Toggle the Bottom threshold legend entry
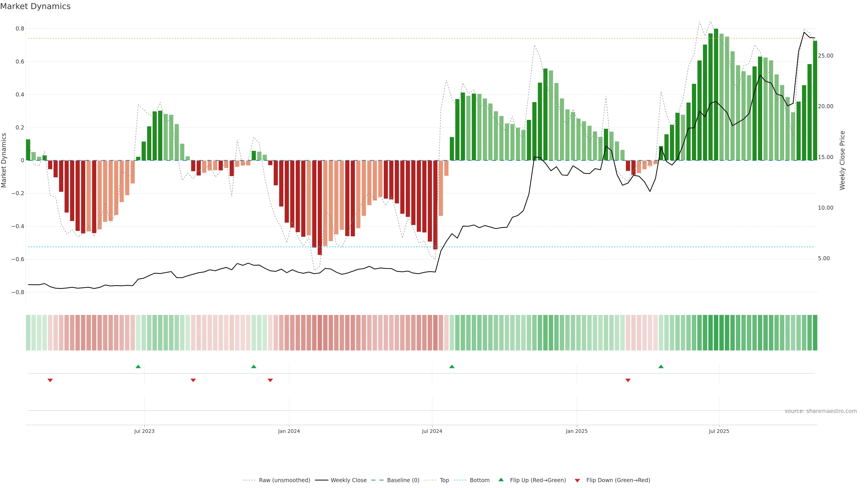The height and width of the screenshot is (488, 868). pyautogui.click(x=479, y=480)
